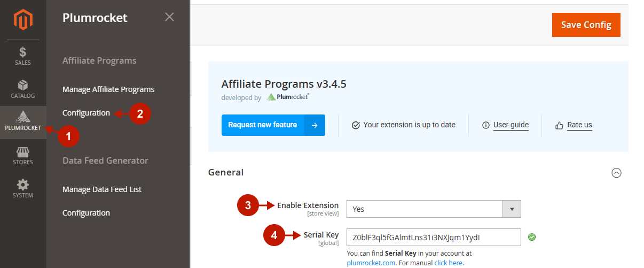The width and height of the screenshot is (644, 268).
Task: Click the Magento logo icon
Action: 23,20
